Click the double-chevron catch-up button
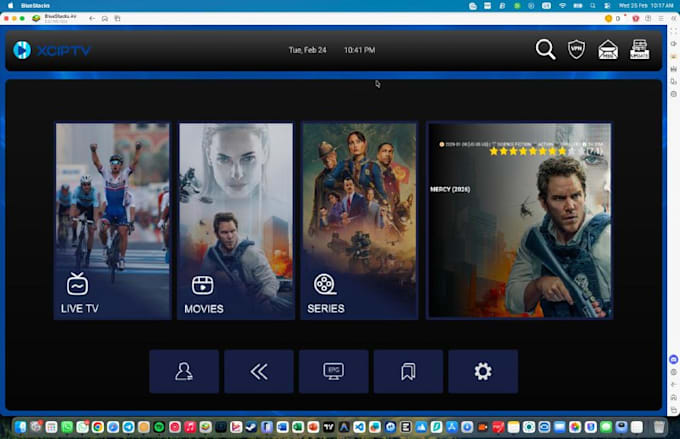Screen dimensions: 680x439 click(x=259, y=371)
